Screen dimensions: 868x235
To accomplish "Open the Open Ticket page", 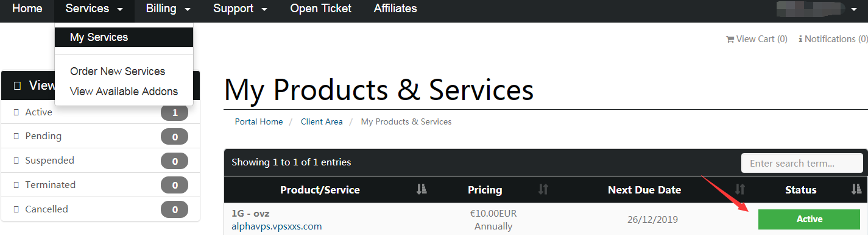I will 321,9.
